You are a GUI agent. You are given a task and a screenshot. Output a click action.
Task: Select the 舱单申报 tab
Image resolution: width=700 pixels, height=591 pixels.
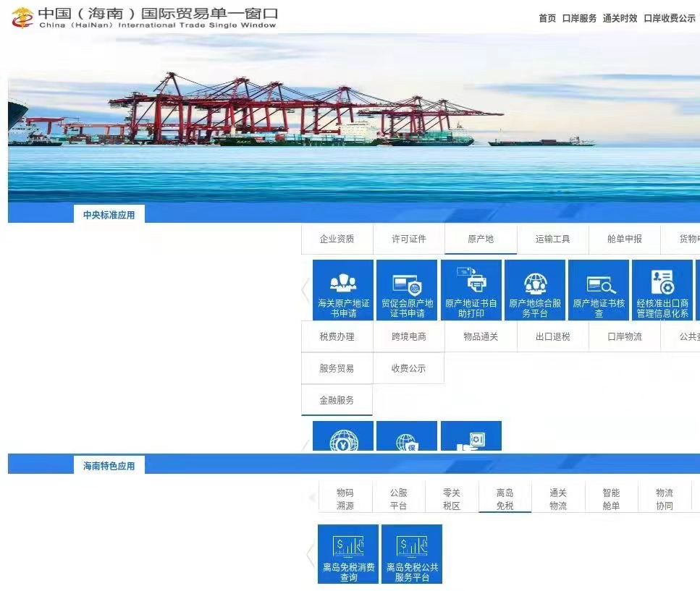click(x=625, y=239)
